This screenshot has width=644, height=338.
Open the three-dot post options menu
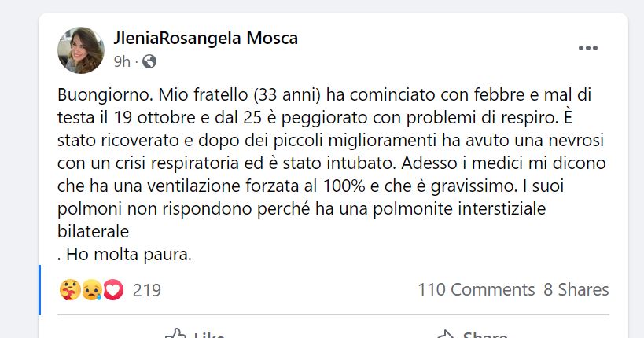point(587,48)
